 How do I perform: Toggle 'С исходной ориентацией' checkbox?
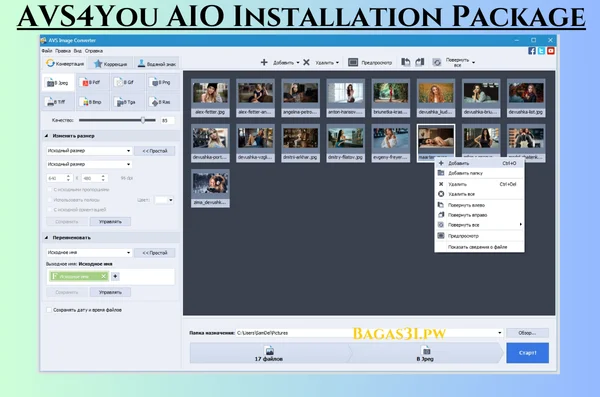pos(49,209)
